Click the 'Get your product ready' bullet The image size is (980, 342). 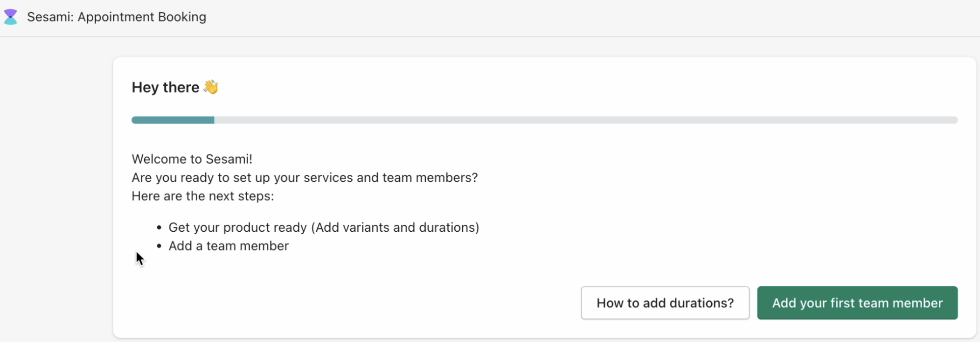click(x=324, y=227)
